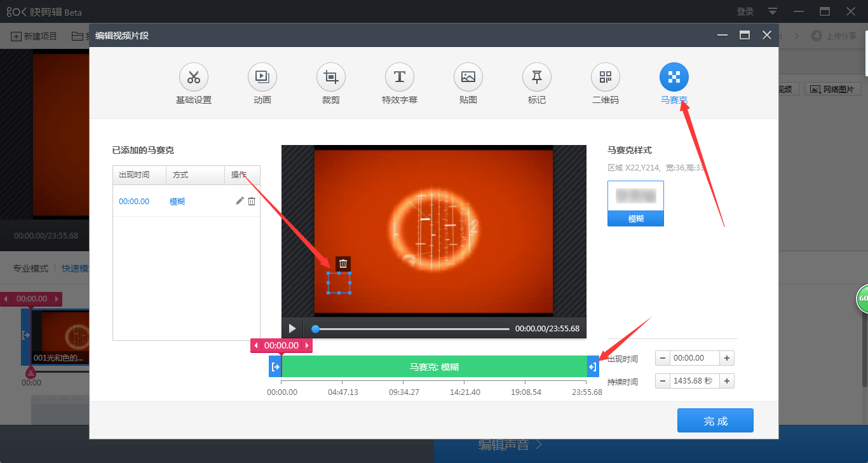Select the 模糊 mosaic style thumbnail
This screenshot has height=463, width=868.
(x=635, y=204)
